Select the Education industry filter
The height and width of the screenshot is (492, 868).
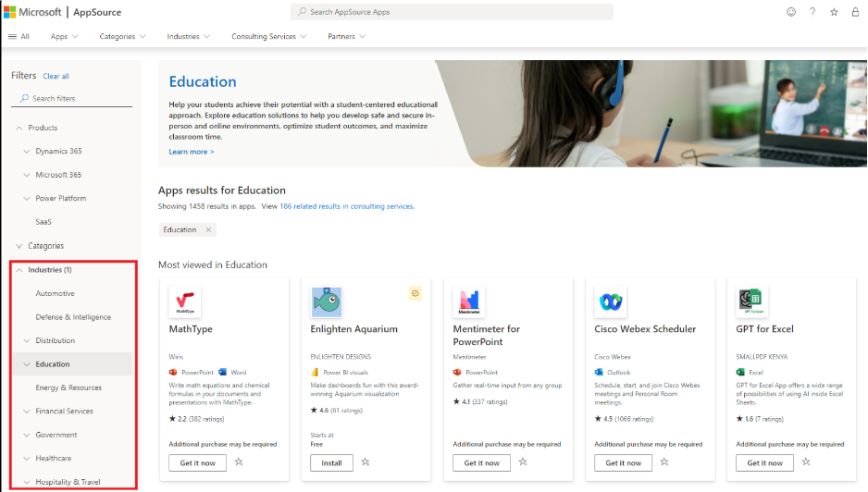coord(53,364)
